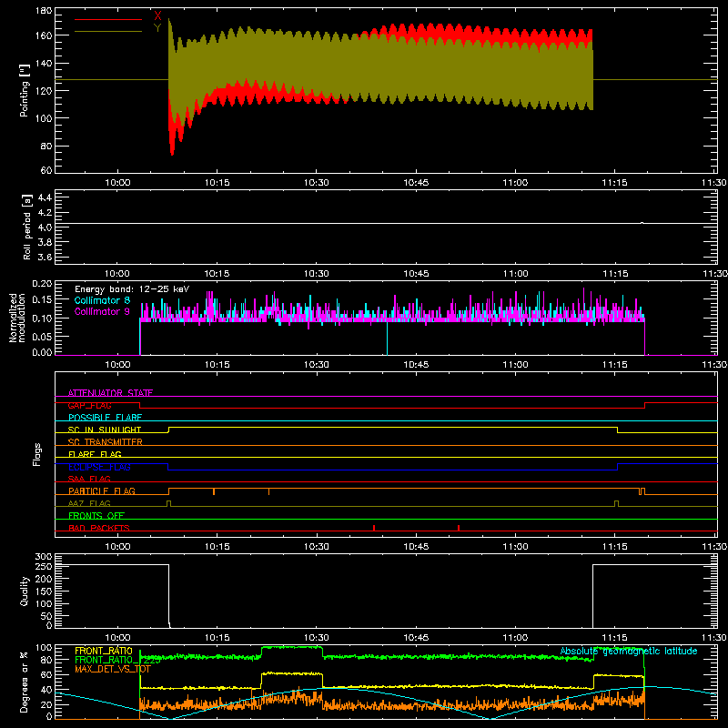Click the first BAD_PACKETS spike near 10:38
Screen dimensions: 728x728
(374, 528)
